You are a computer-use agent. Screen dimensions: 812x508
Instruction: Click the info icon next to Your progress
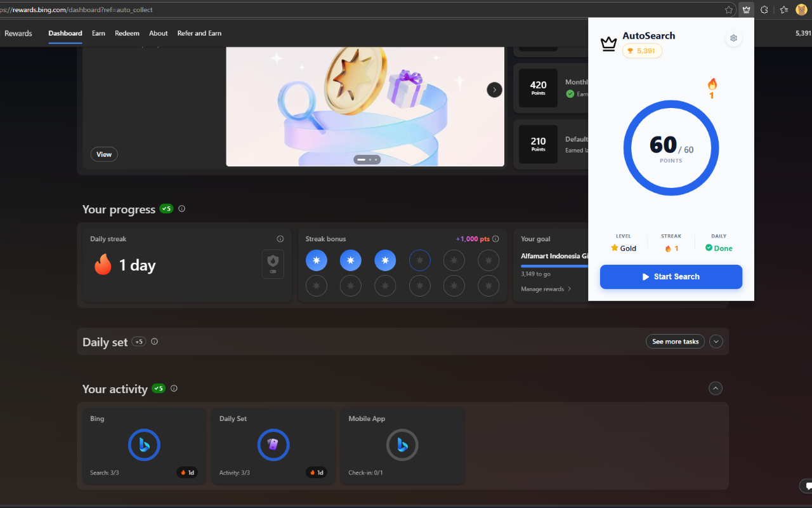(182, 209)
